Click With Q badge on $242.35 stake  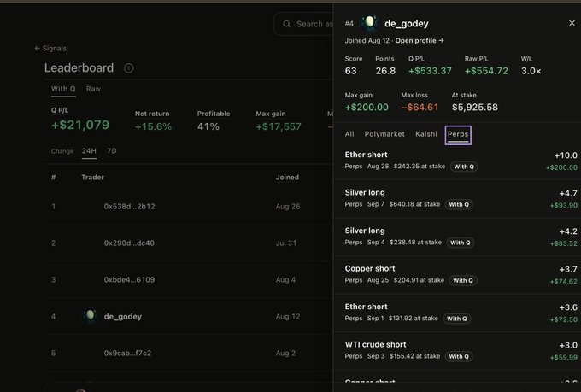pos(464,167)
